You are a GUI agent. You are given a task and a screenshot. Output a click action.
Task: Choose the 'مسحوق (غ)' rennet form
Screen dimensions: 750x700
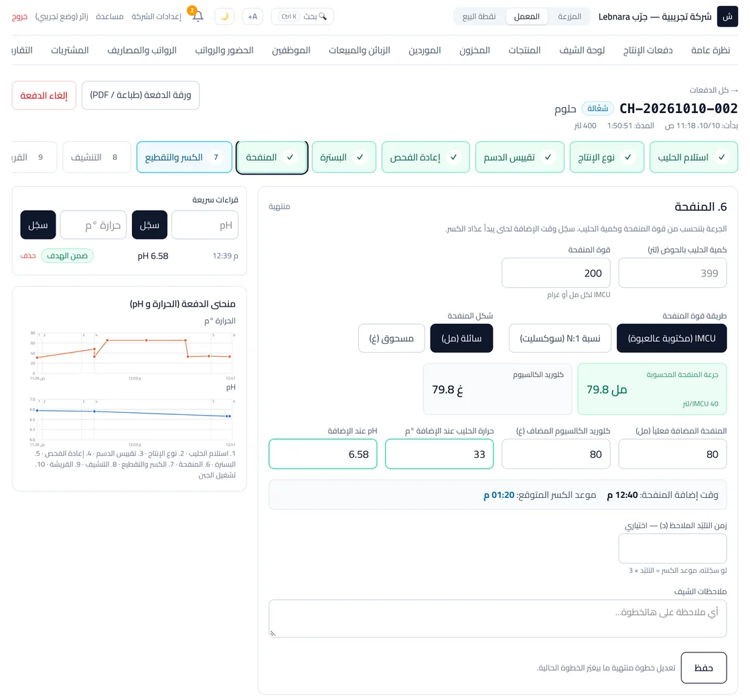pos(391,338)
